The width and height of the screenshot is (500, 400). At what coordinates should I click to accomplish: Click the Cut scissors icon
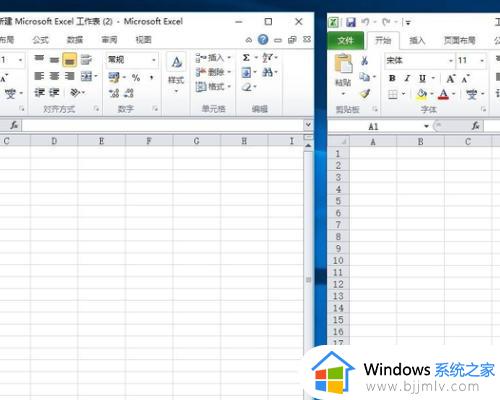click(x=364, y=61)
